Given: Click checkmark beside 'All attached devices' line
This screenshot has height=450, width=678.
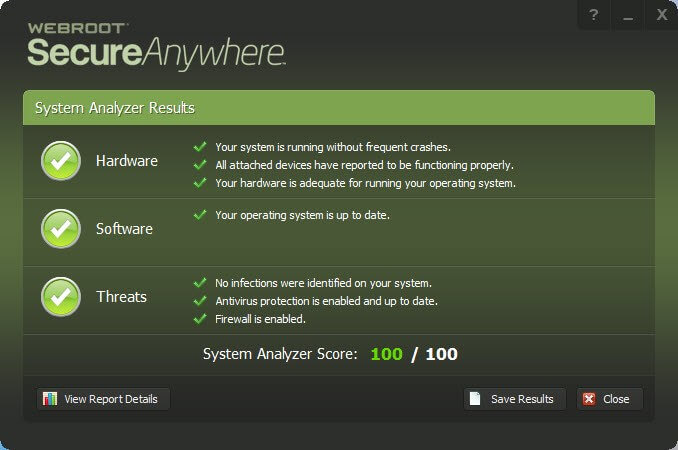Looking at the screenshot, I should point(200,165).
